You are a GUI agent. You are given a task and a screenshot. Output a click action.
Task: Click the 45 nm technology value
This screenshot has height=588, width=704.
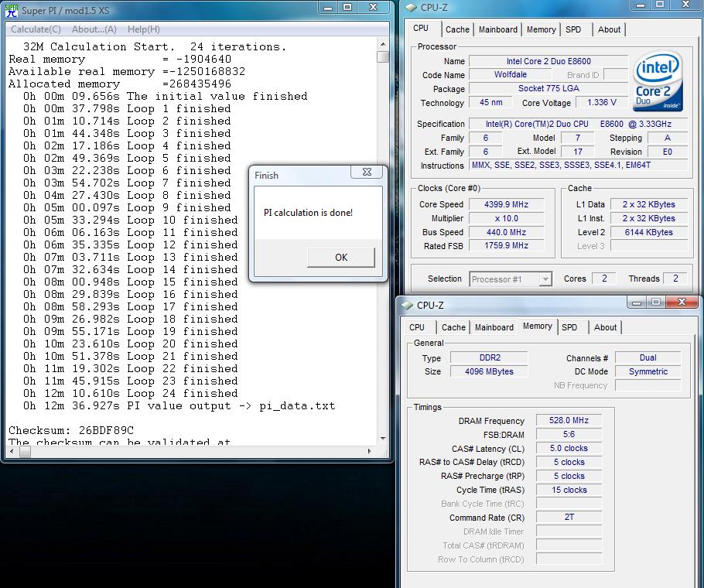[x=490, y=102]
